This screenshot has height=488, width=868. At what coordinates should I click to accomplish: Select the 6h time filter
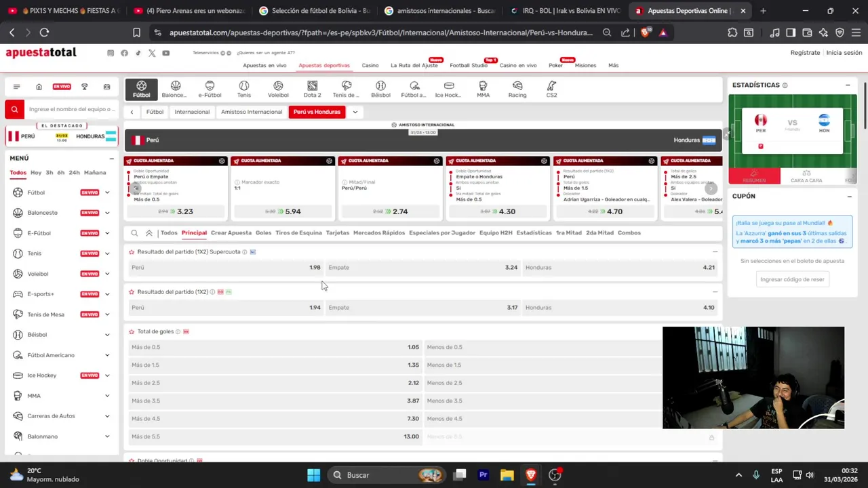point(60,173)
